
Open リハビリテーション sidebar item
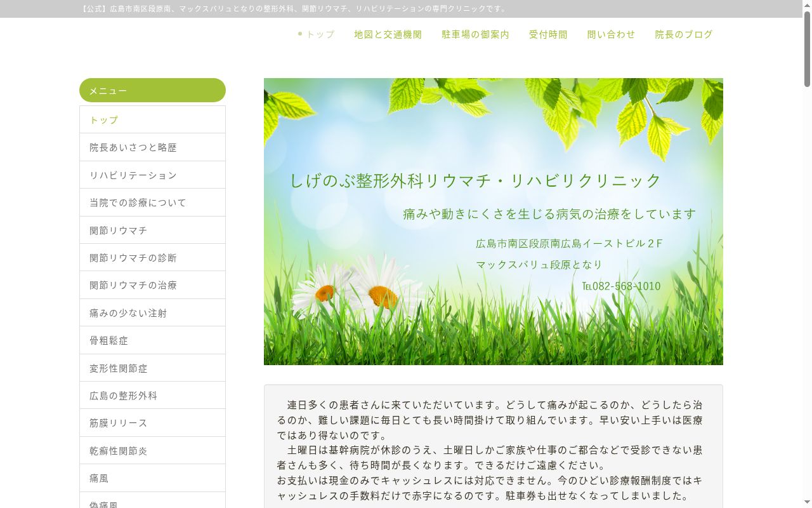click(x=152, y=175)
